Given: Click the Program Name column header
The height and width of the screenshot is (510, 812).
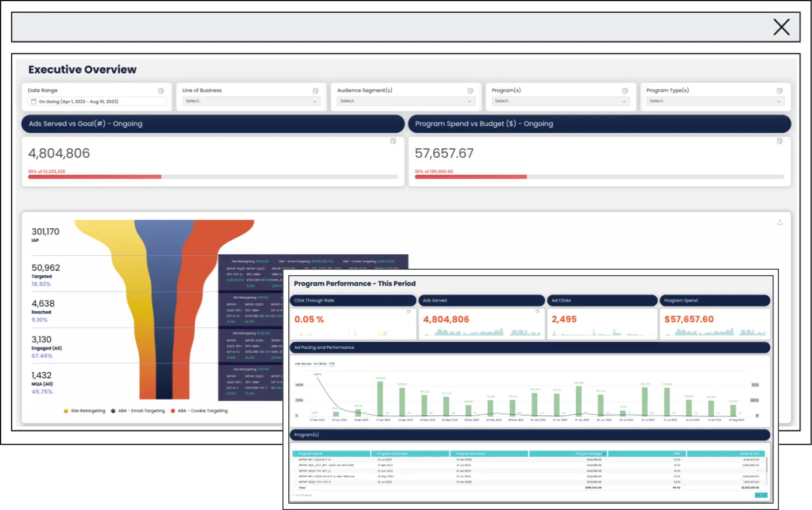Looking at the screenshot, I should coord(331,454).
